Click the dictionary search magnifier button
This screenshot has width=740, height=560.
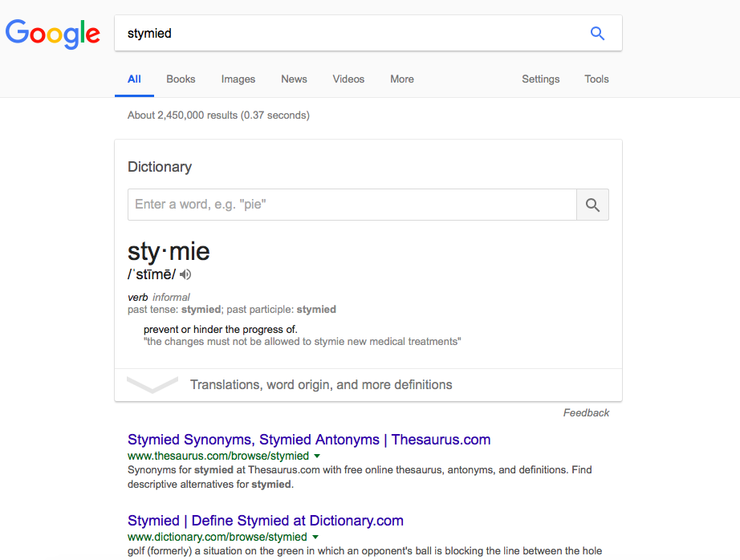point(592,205)
